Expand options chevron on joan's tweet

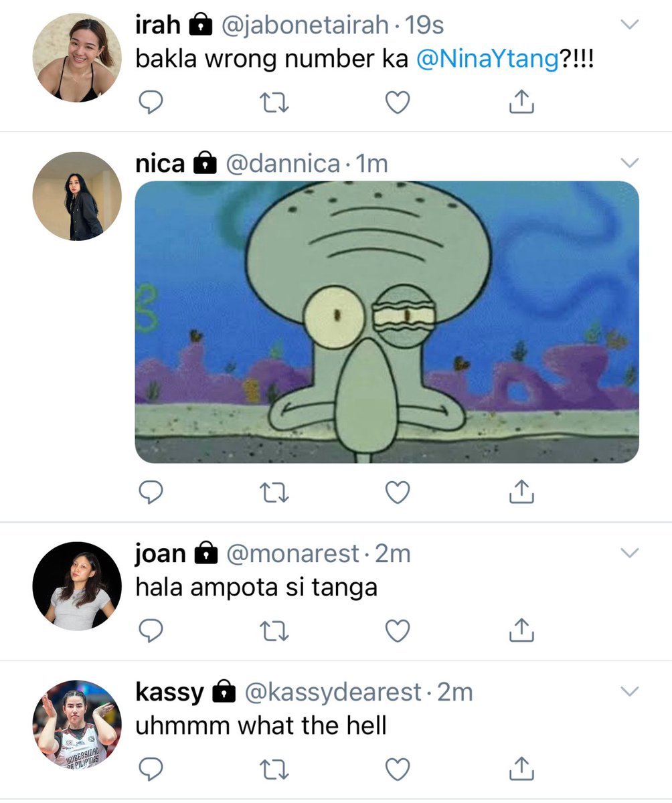pyautogui.click(x=631, y=553)
